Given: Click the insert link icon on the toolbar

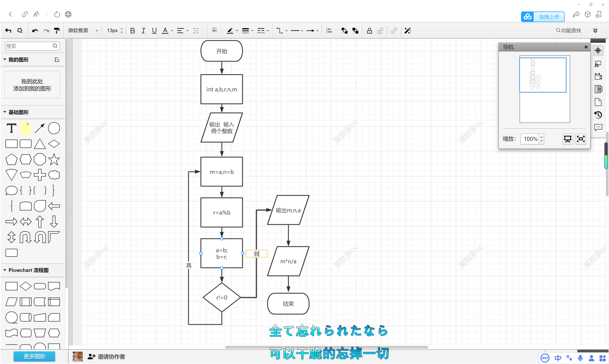Looking at the screenshot, I should coord(394,30).
